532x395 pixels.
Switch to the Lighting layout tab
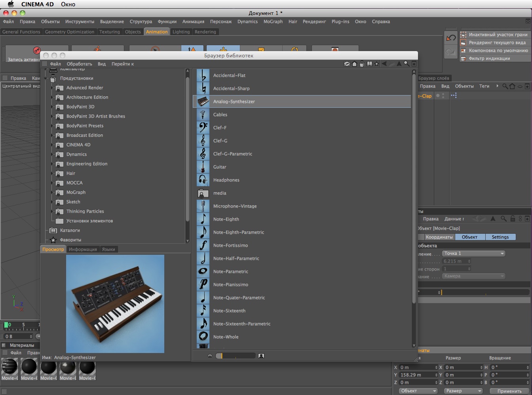click(181, 32)
